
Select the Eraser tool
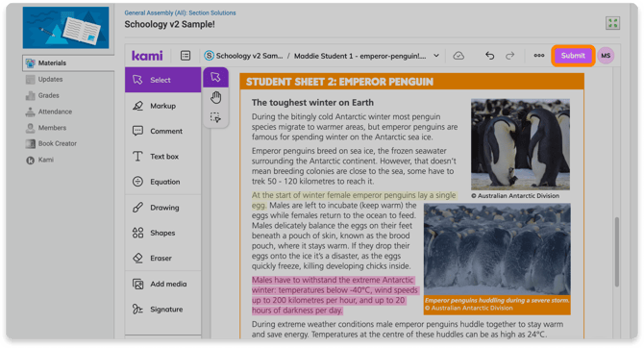[162, 259]
